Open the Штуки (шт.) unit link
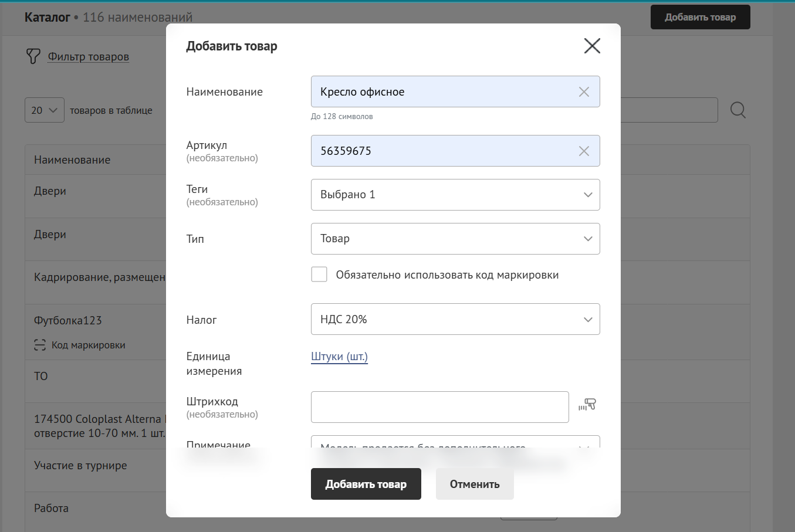Image resolution: width=795 pixels, height=532 pixels. (339, 357)
